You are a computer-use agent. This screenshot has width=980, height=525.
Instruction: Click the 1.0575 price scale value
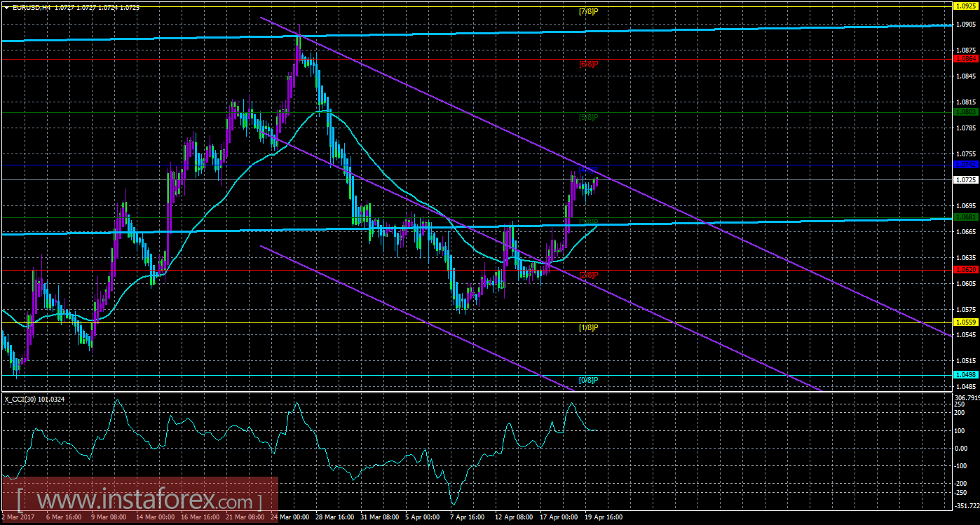click(x=965, y=309)
